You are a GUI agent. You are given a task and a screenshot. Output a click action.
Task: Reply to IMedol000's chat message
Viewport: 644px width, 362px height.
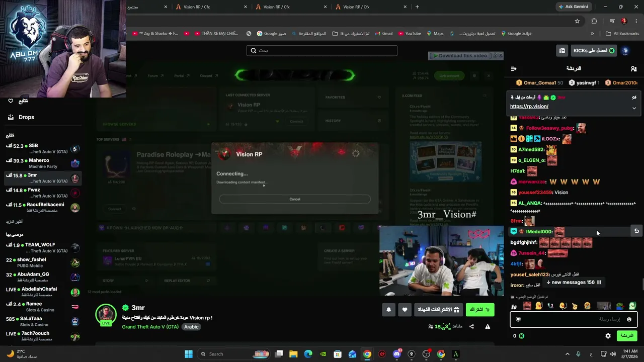(636, 231)
